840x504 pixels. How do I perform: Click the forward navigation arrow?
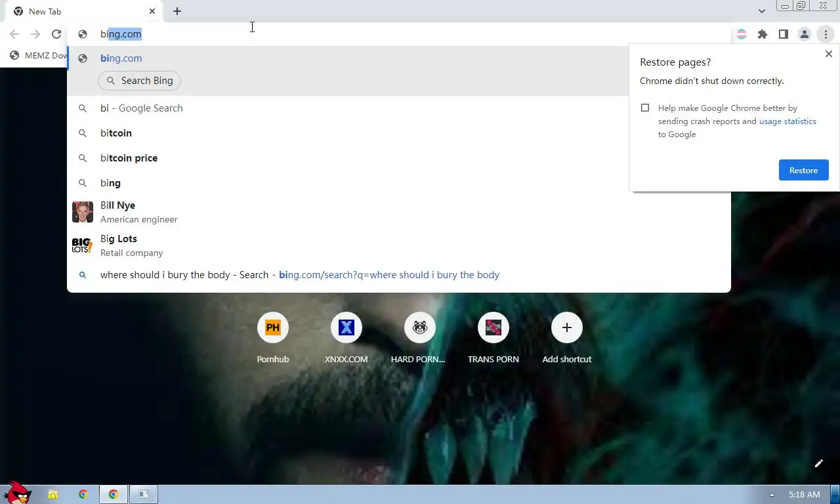click(35, 34)
